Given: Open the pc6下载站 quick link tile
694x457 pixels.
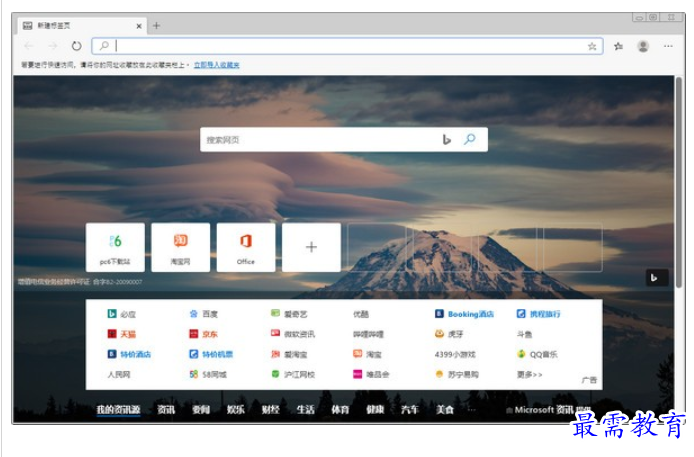Looking at the screenshot, I should point(115,247).
